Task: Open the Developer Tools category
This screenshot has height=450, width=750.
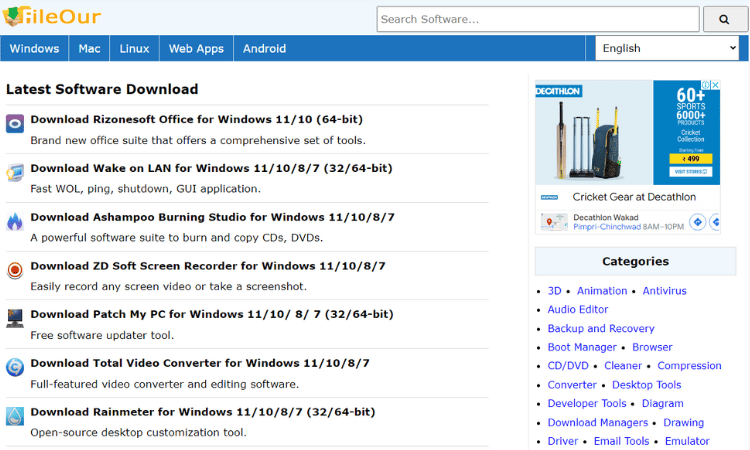Action: (587, 404)
